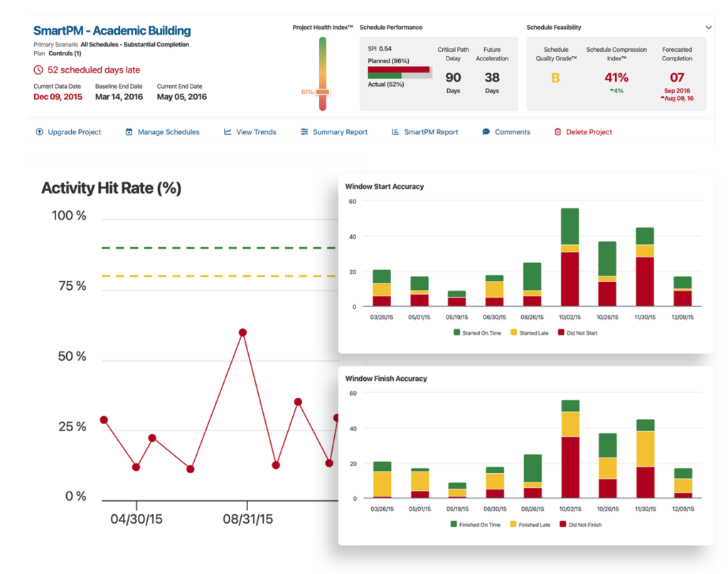
Task: Toggle Started On Time legend swatch
Action: pyautogui.click(x=456, y=332)
